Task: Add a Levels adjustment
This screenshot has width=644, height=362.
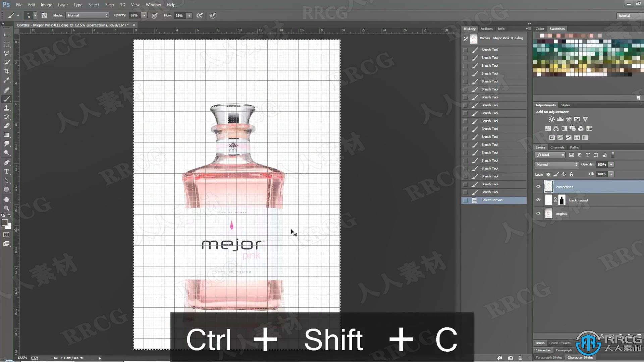Action: click(x=560, y=119)
